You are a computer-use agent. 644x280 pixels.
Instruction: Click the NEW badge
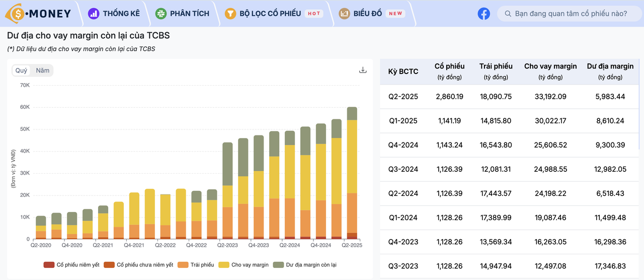tap(396, 14)
